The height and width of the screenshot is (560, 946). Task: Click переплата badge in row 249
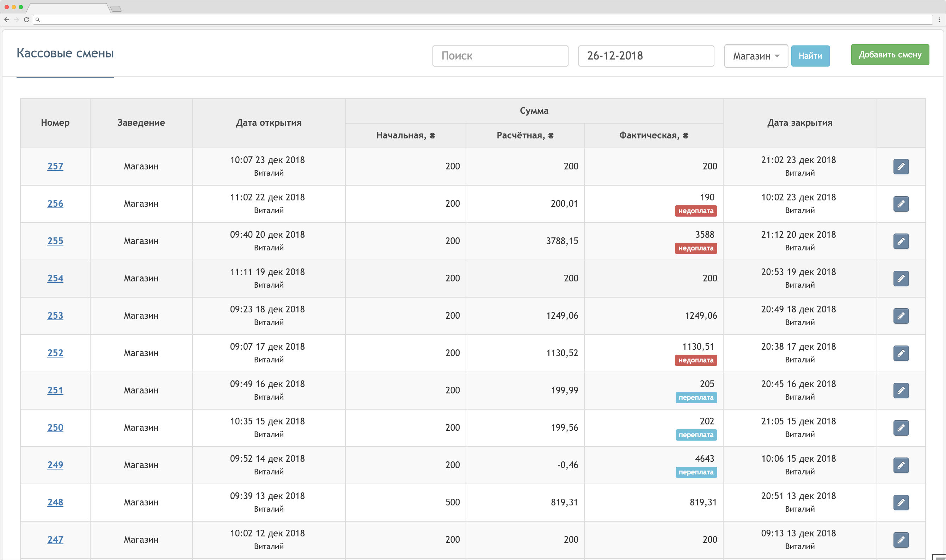[696, 472]
